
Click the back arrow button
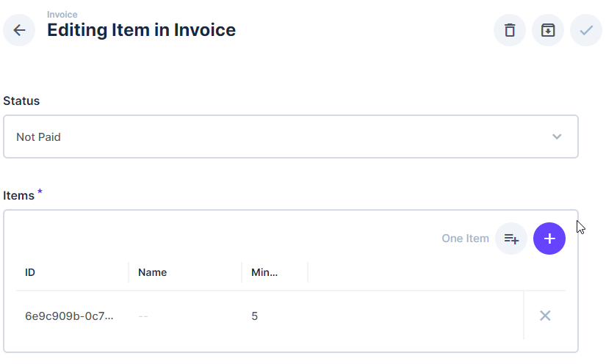click(19, 30)
